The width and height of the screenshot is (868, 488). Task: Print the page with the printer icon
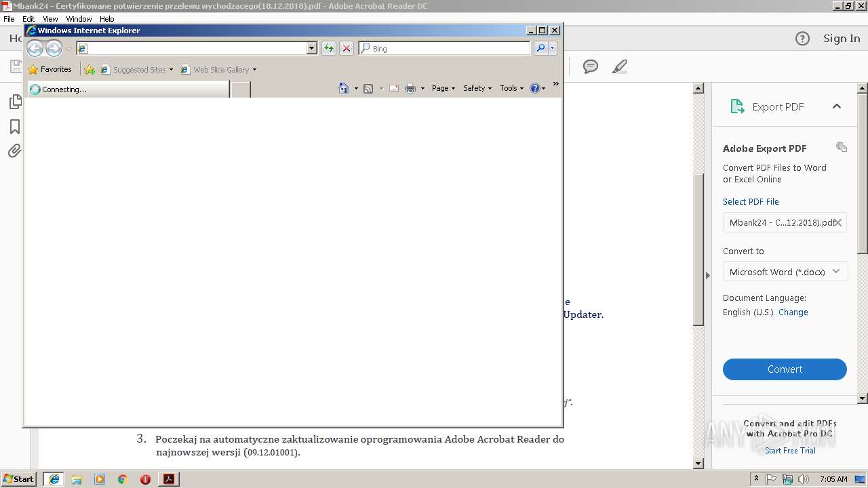(410, 88)
